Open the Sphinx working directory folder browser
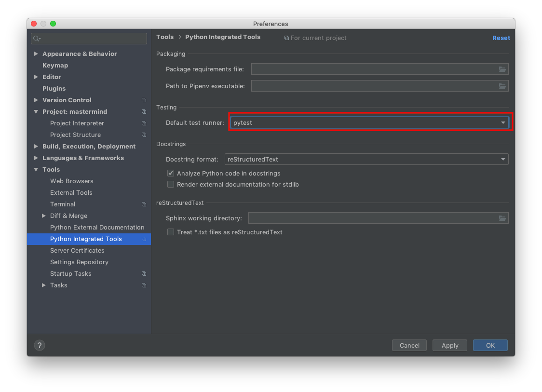Screen dimensions: 542x392 (x=503, y=218)
